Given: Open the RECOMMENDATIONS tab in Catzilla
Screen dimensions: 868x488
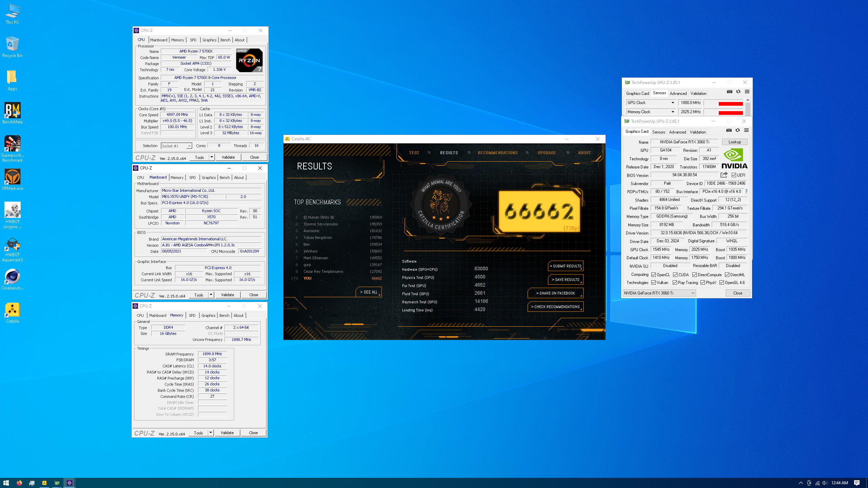Looking at the screenshot, I should coord(497,153).
